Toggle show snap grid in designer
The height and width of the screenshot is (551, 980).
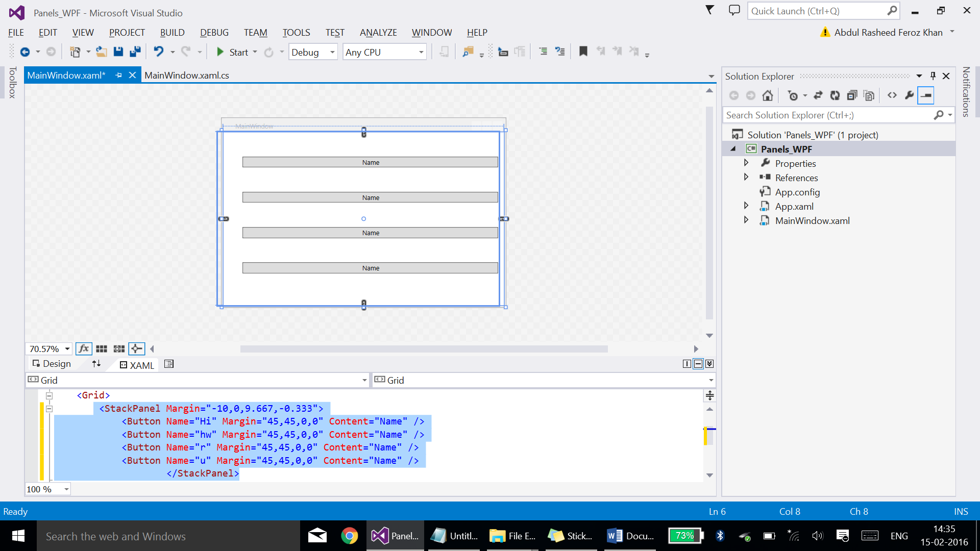(102, 349)
